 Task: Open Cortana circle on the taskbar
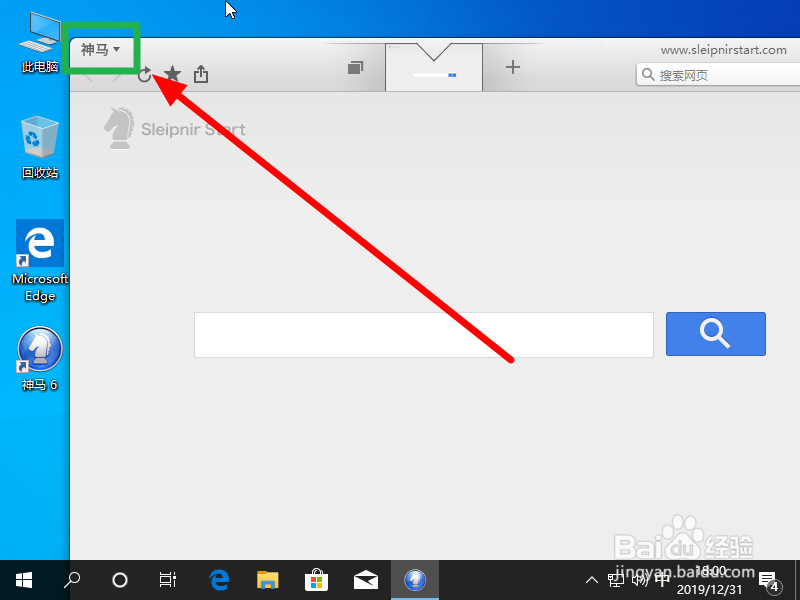click(x=119, y=580)
